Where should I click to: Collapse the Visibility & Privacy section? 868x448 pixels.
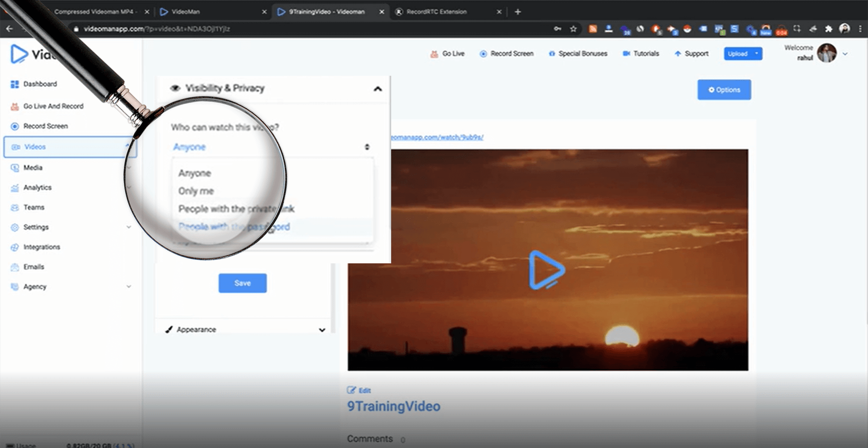tap(378, 89)
